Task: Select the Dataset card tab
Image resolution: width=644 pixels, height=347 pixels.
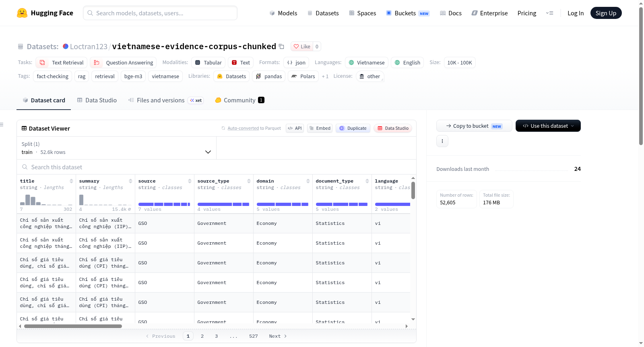Action: pos(44,100)
